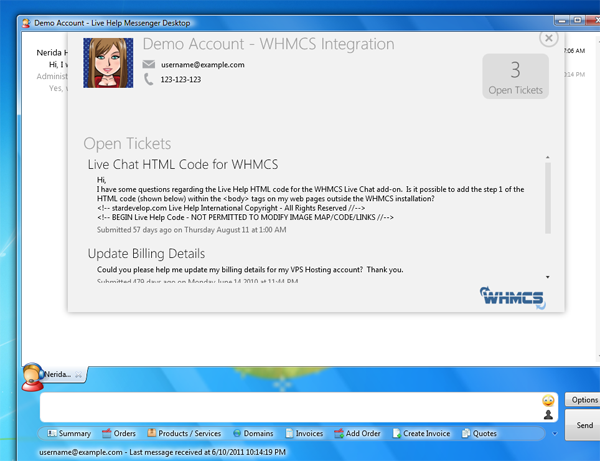
Task: Open the Invoices toolbar item
Action: [304, 433]
